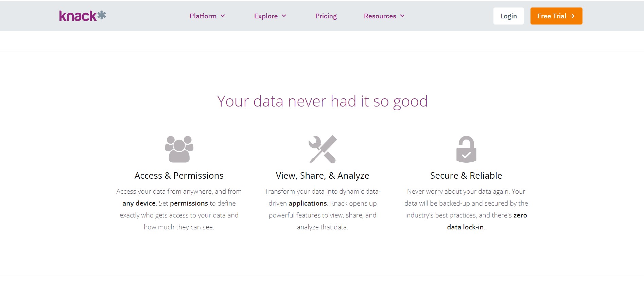Click the Access & Permissions heading

pyautogui.click(x=179, y=176)
